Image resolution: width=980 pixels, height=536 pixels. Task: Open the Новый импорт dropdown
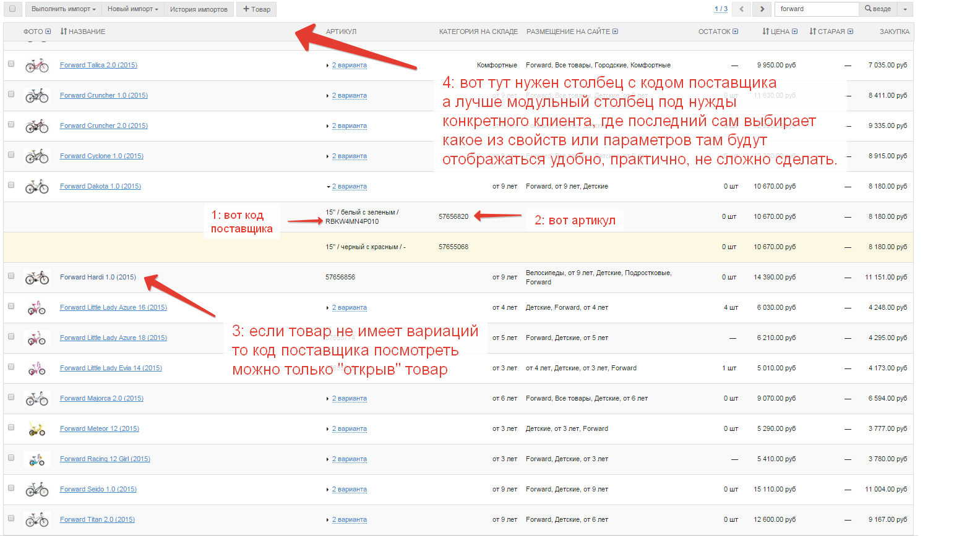tap(132, 9)
